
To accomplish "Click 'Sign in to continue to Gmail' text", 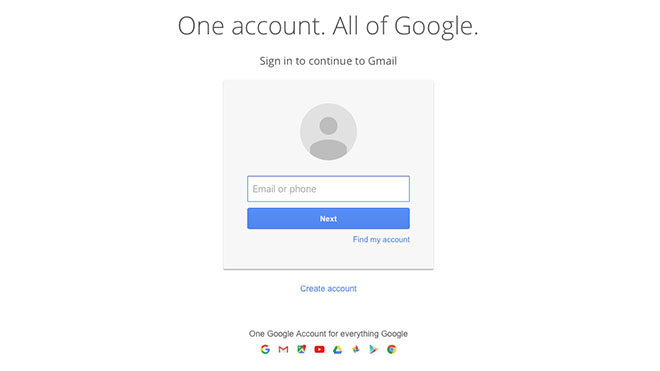I will (328, 61).
